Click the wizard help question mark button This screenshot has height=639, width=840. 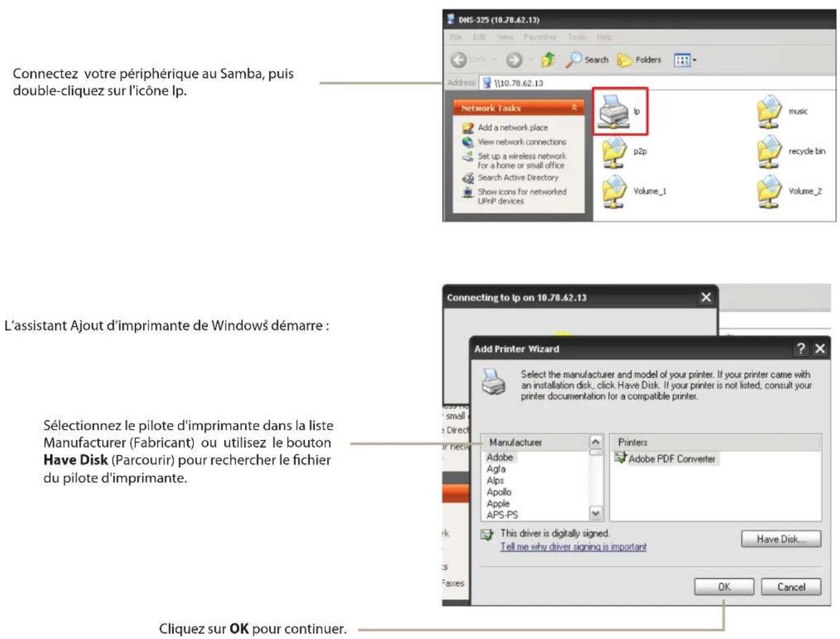point(801,349)
